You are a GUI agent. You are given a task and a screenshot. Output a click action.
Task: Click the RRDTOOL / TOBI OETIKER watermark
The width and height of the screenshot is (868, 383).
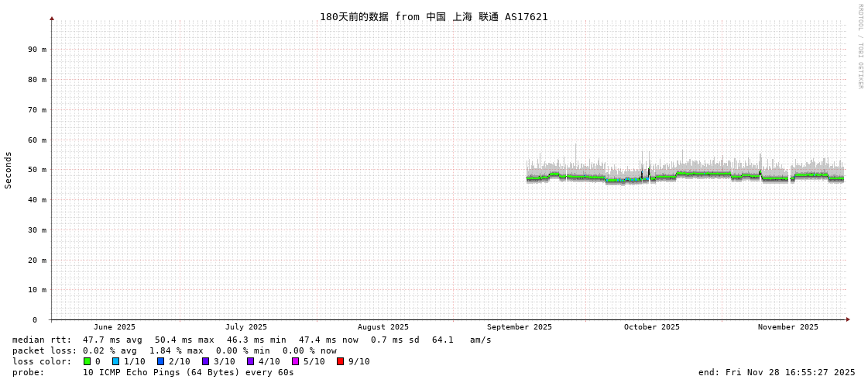pos(859,47)
